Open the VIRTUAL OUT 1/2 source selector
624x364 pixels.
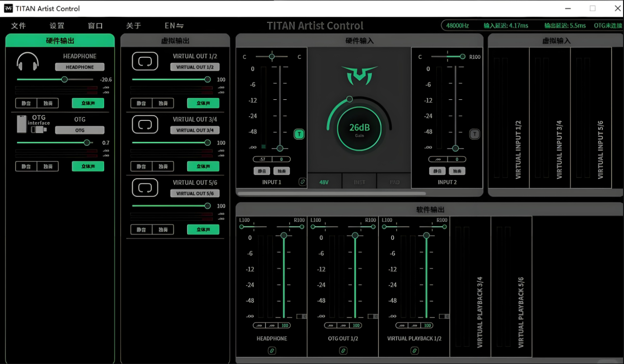pyautogui.click(x=195, y=67)
